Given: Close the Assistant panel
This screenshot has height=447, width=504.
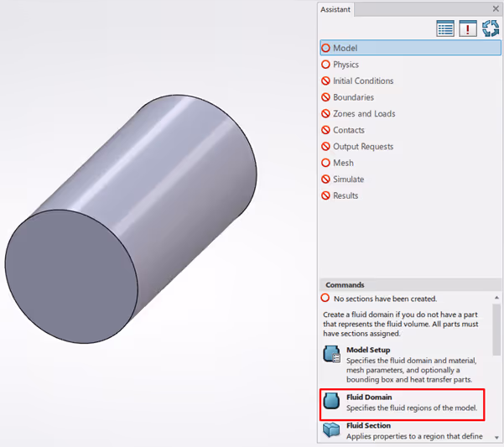Looking at the screenshot, I should 496,8.
